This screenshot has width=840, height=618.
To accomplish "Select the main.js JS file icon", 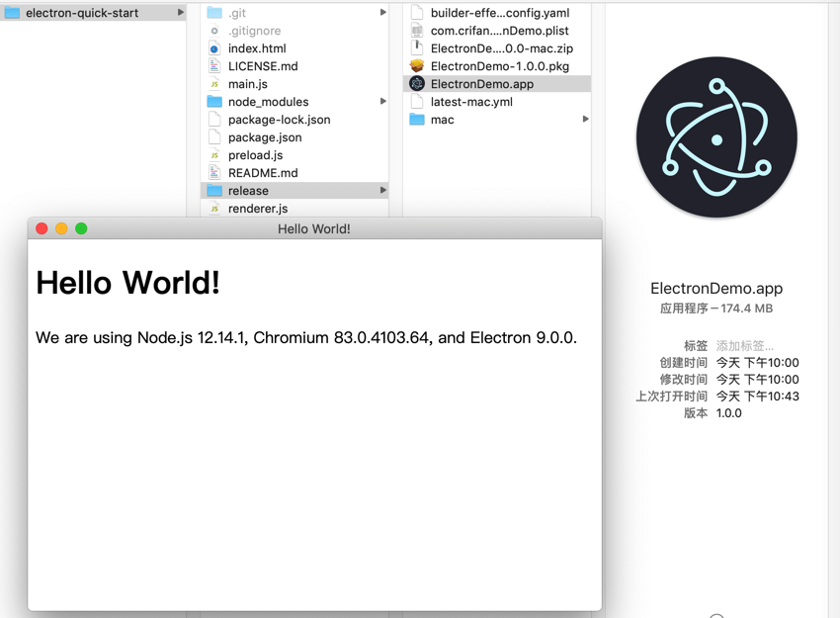I will pyautogui.click(x=214, y=84).
